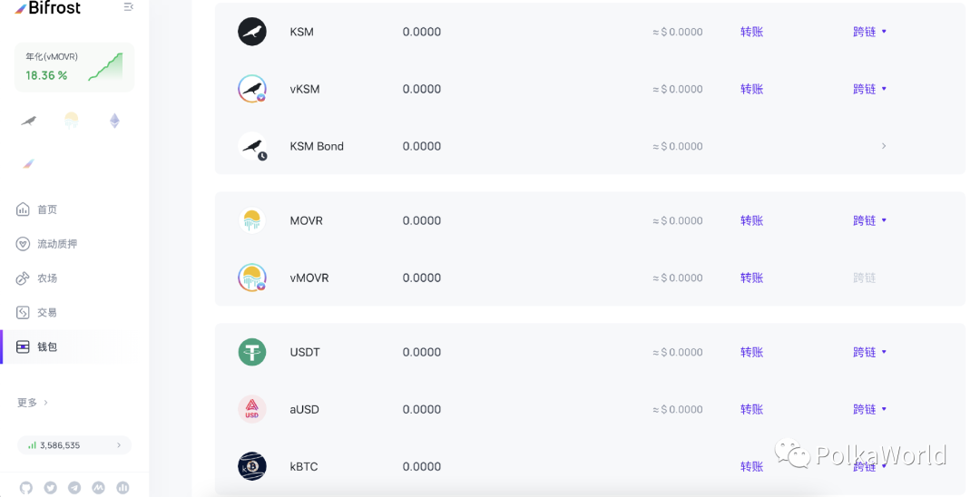Open the vMOVR 年化 18.36% card
This screenshot has width=980, height=497.
click(x=74, y=67)
